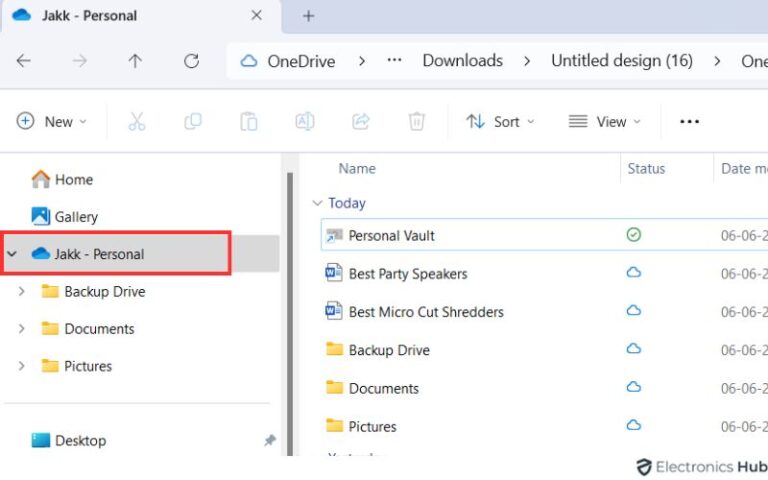Go up one folder level with Up arrow

[135, 61]
